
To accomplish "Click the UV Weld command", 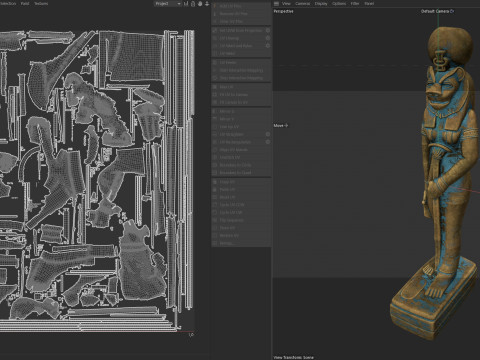I will pyautogui.click(x=241, y=53).
